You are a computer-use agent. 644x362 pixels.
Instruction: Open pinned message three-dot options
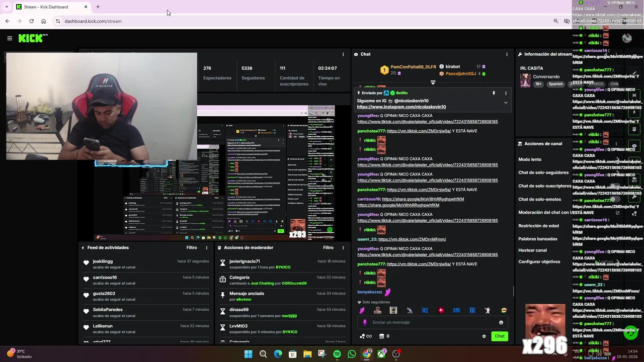506,93
